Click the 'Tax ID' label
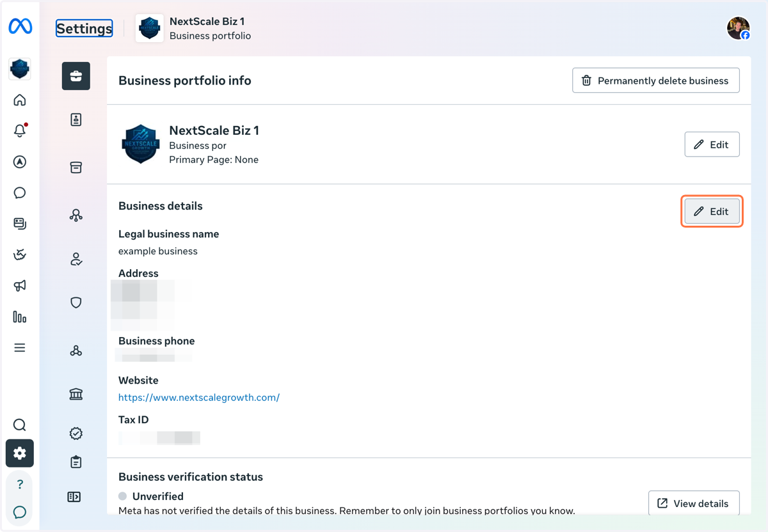Viewport: 768px width, 532px height. pos(133,419)
